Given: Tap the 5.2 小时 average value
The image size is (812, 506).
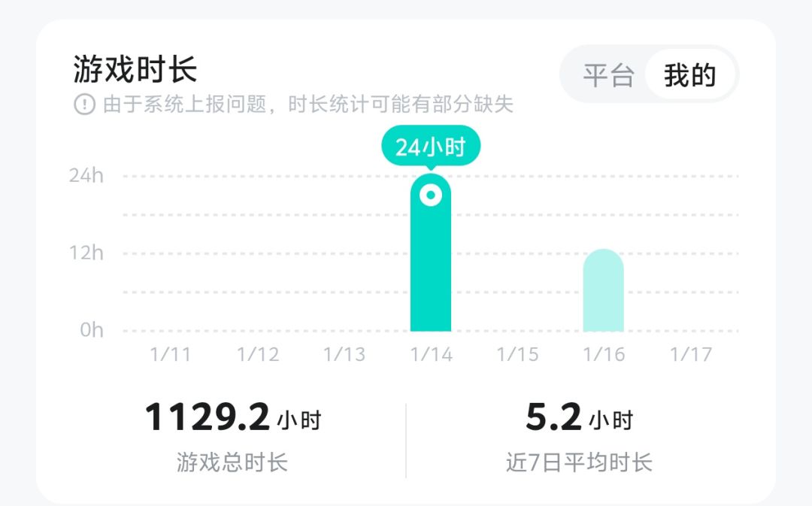Looking at the screenshot, I should pos(580,417).
